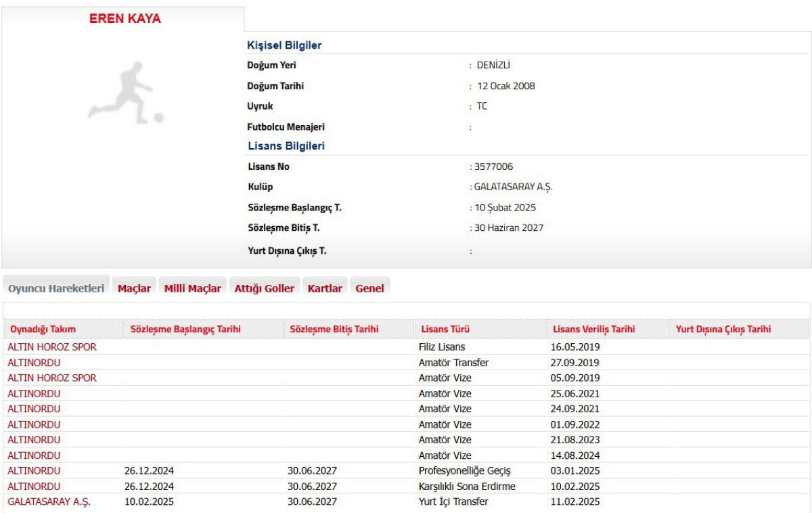Viewport: 812px width, 513px height.
Task: Click ALTINORDU link in Amatör Transfer row
Action: point(34,363)
